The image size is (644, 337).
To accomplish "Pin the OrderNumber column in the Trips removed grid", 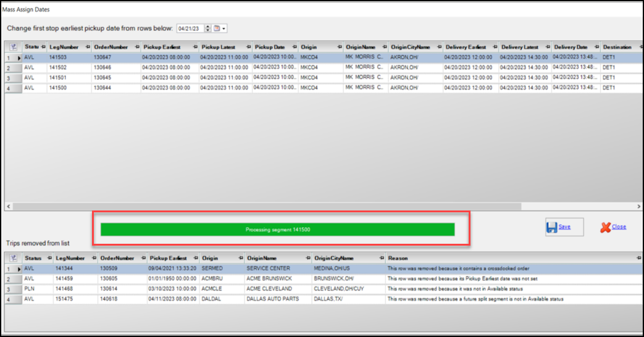I will coord(143,258).
